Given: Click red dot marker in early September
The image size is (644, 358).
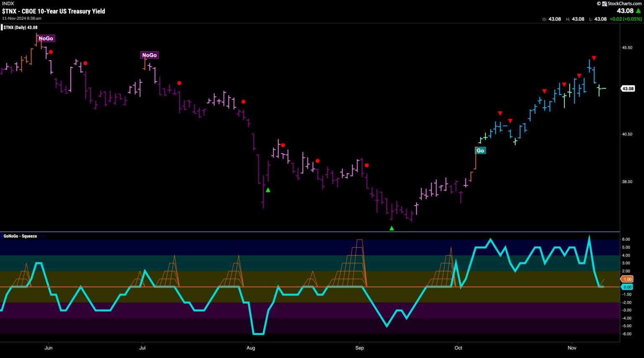Looking at the screenshot, I should click(x=366, y=165).
